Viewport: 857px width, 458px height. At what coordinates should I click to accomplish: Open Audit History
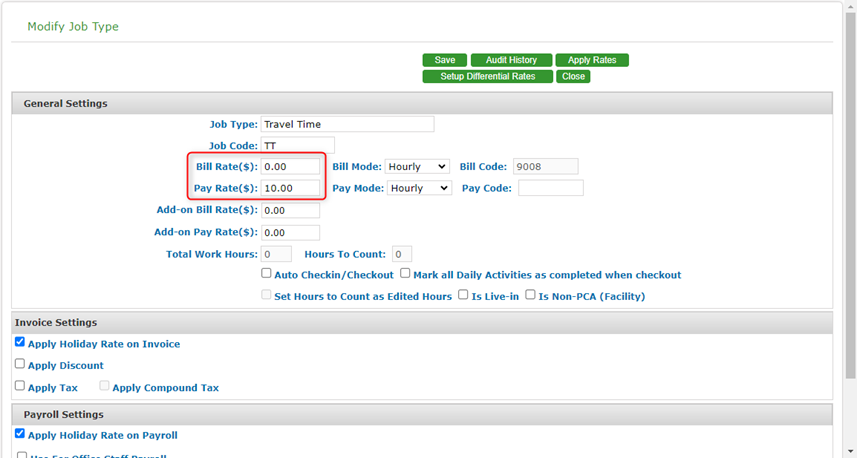[511, 60]
